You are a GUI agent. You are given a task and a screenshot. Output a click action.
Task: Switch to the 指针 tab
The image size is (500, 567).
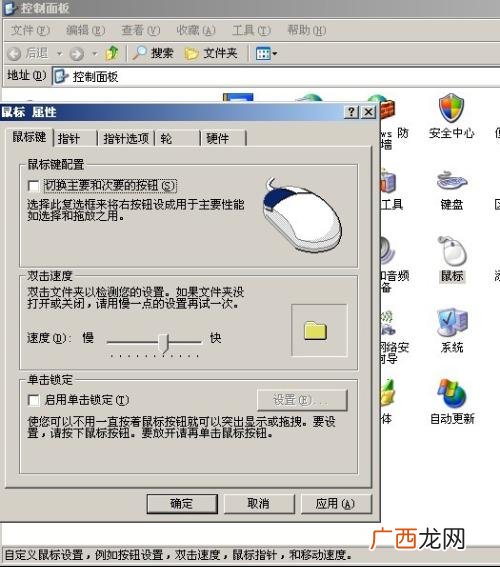coord(75,138)
